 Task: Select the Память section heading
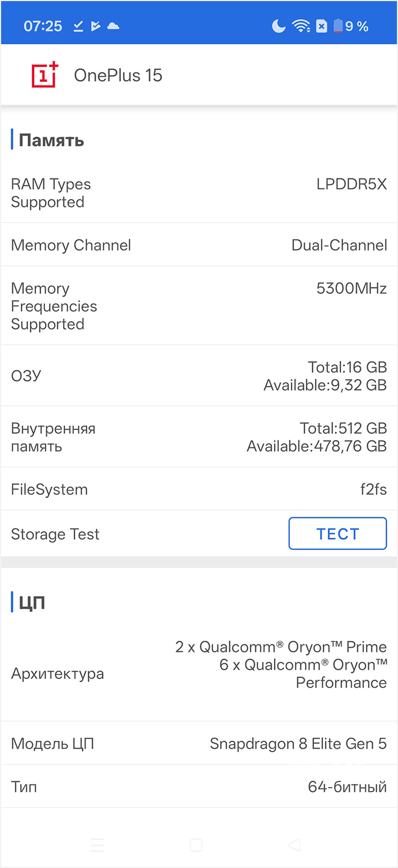coord(52,141)
